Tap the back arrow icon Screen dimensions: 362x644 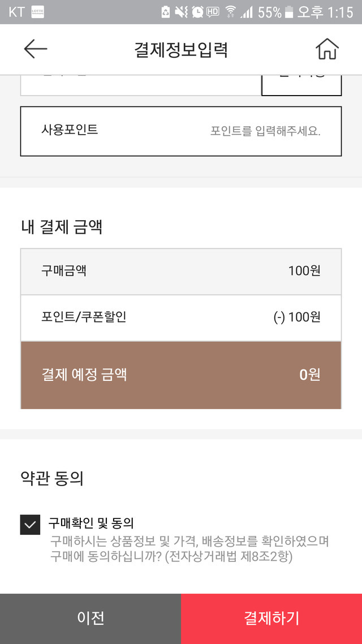click(35, 49)
